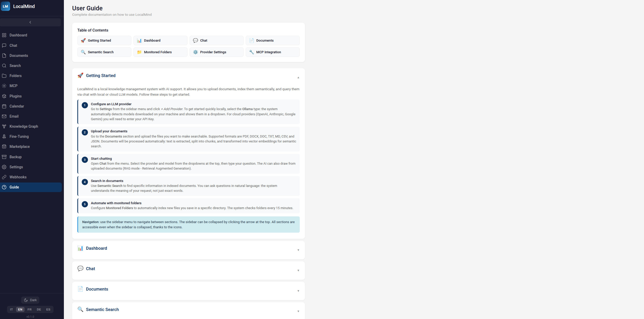
Task: Open MCP via its sidebar icon
Action: (4, 86)
